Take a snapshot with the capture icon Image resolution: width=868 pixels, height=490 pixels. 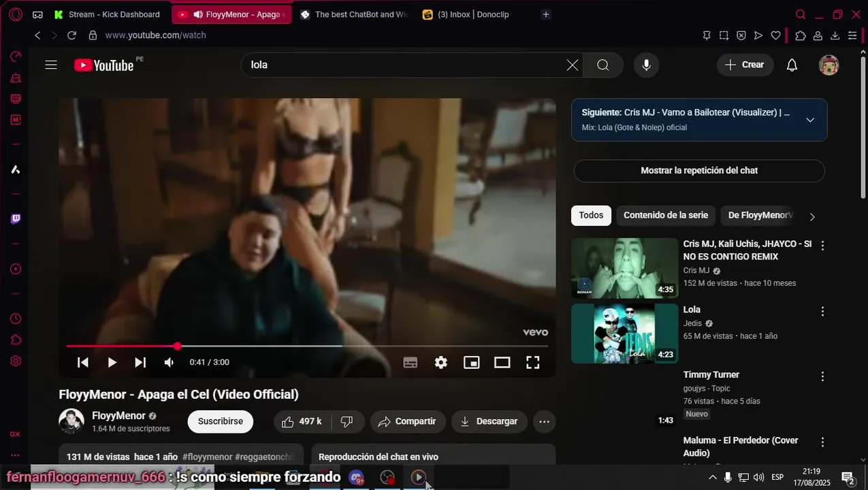pos(724,35)
